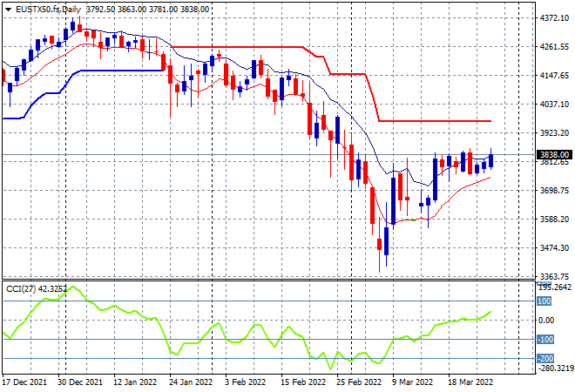Select the CCI scale maximum 195.2642
Image resolution: width=575 pixels, height=392 pixels.
[x=554, y=287]
